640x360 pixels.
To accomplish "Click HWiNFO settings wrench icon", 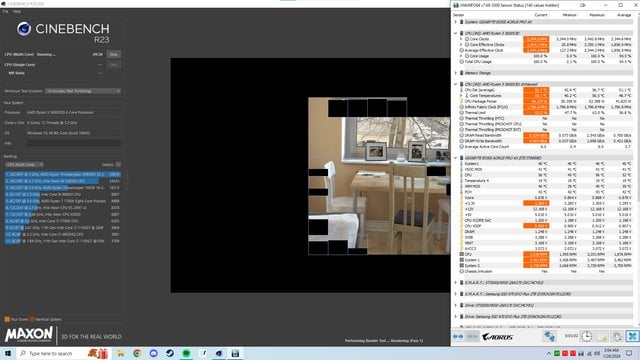I will point(617,336).
